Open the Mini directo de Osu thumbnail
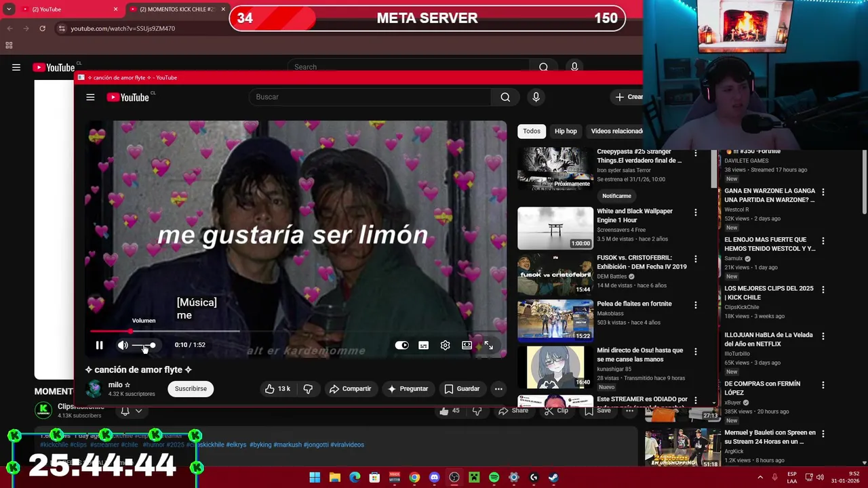 coord(555,367)
